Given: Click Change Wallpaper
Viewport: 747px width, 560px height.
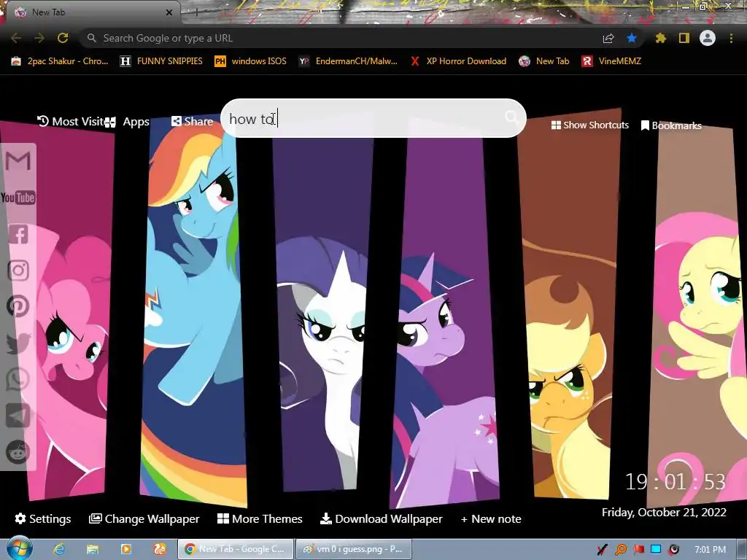Looking at the screenshot, I should [x=144, y=518].
